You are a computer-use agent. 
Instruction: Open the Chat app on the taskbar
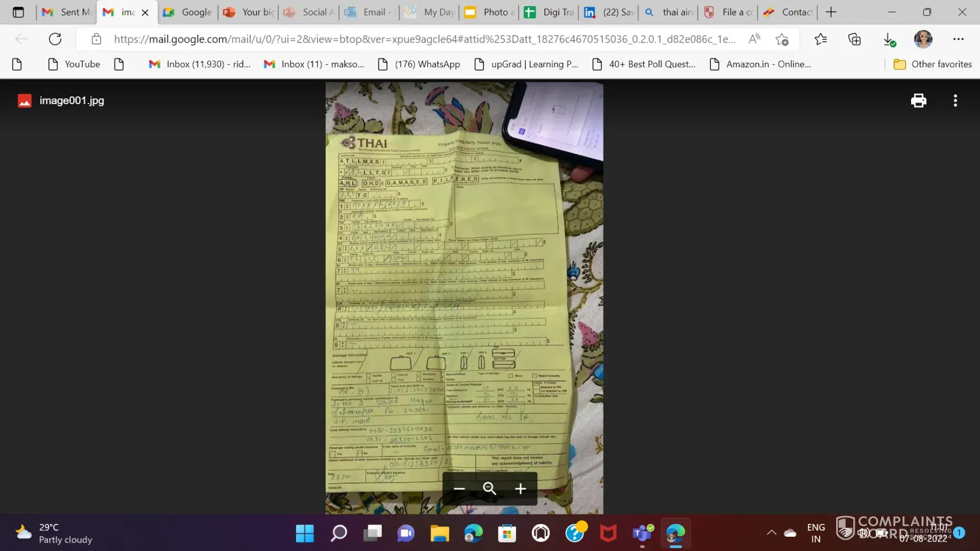(x=406, y=533)
